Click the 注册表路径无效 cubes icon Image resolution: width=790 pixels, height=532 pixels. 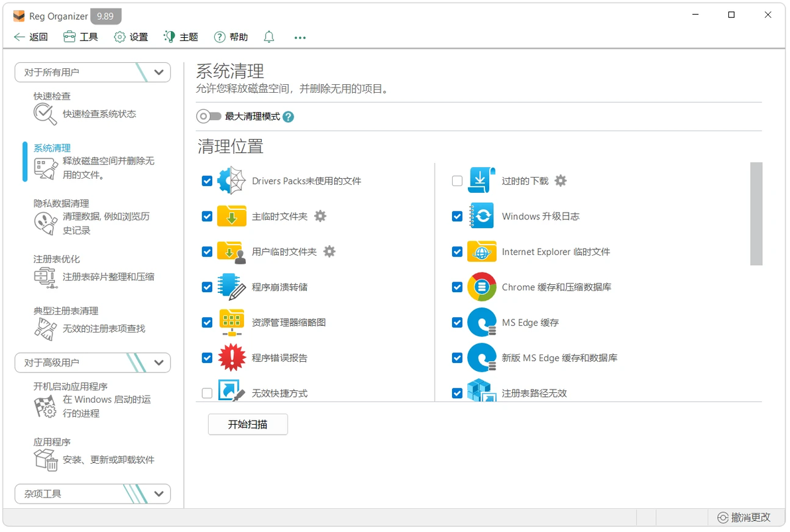481,390
